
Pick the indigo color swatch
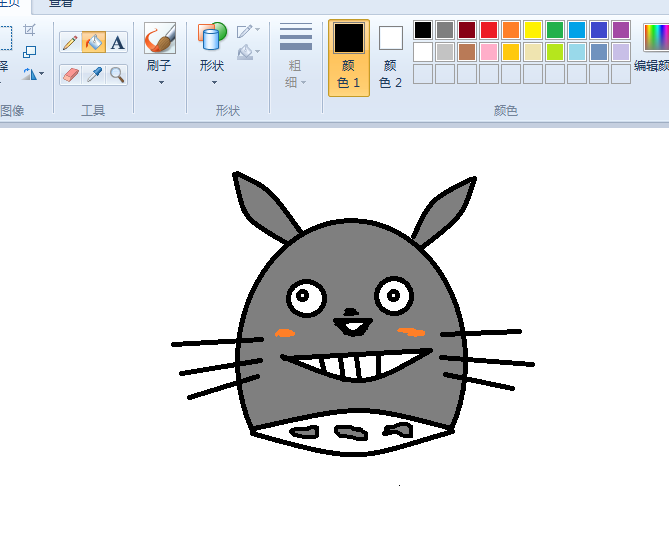point(599,30)
